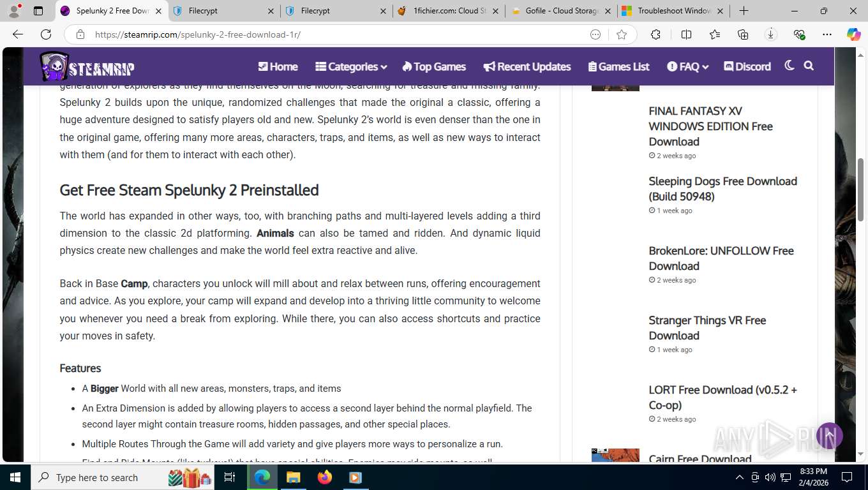
Task: Click the taskbar search box
Action: coord(124,477)
